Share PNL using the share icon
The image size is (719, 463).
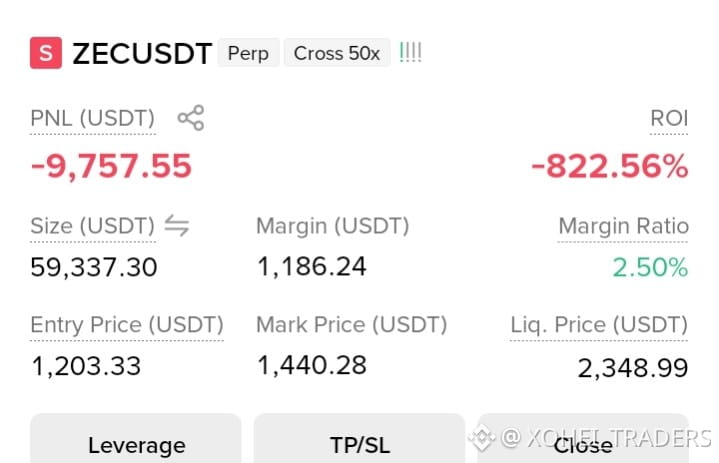pyautogui.click(x=191, y=118)
